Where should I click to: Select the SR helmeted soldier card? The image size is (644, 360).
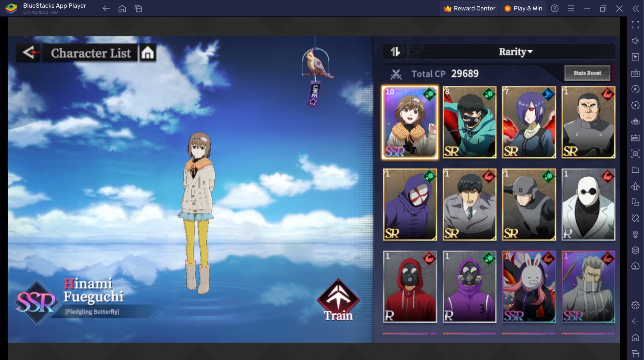coord(529,205)
